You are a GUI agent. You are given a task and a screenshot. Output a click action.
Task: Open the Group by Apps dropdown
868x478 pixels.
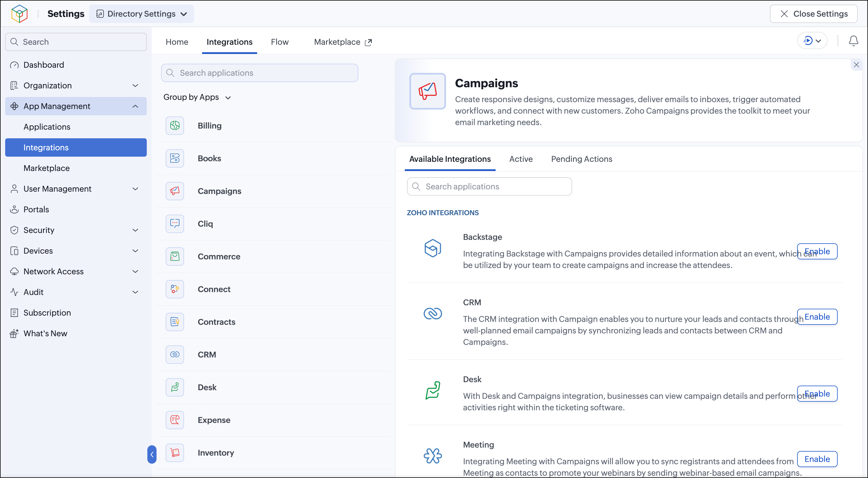[197, 98]
